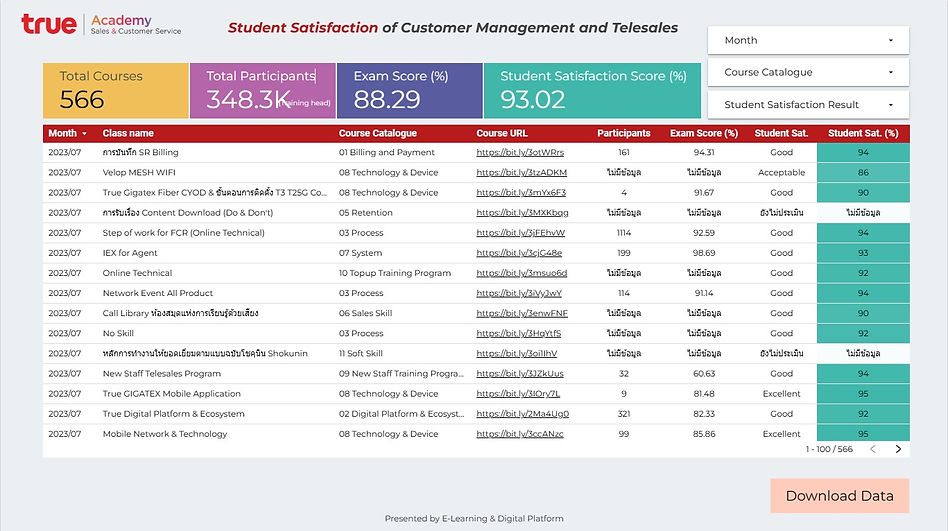Go to next page of table results

pos(898,449)
